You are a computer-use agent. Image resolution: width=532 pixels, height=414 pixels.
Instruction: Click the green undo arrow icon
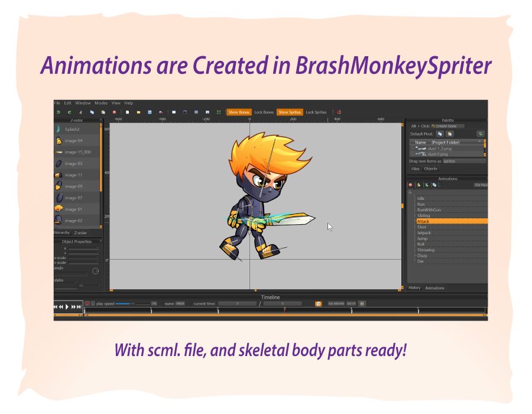[59, 112]
